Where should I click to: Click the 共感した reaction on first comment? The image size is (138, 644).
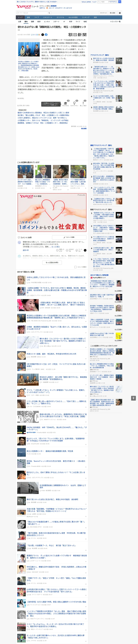(57, 250)
